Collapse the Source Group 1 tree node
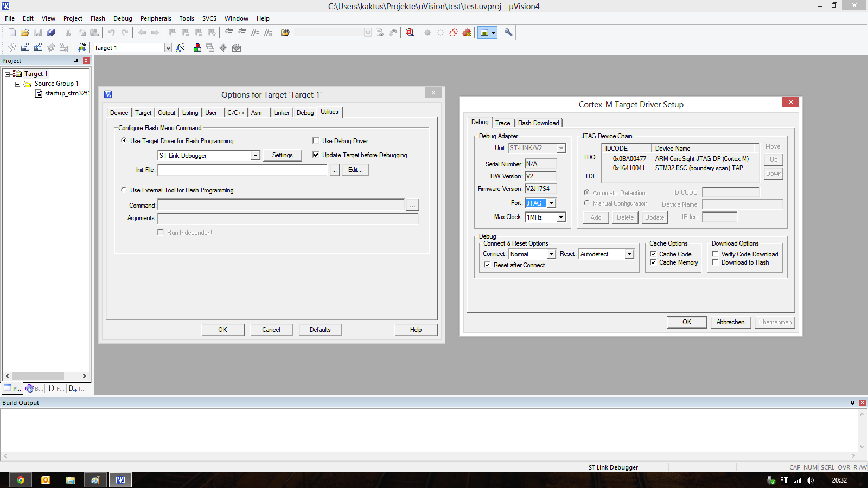Image resolution: width=868 pixels, height=488 pixels. click(x=17, y=84)
